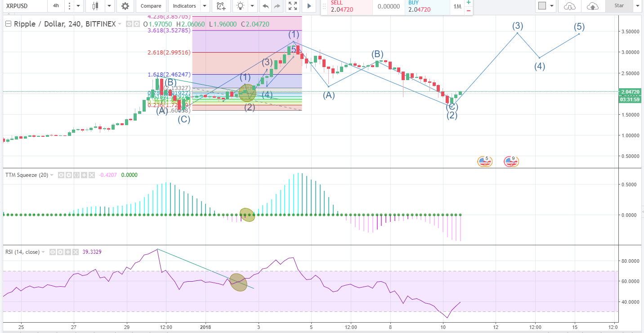This screenshot has height=333, width=644.
Task: Hide the RSI indicator with its eye toggle
Action: coord(52,252)
